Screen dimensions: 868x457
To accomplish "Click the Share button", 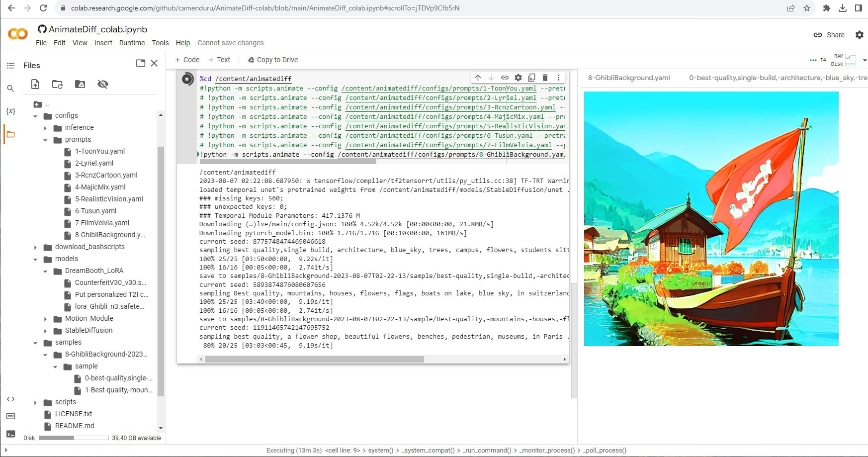I will 829,35.
